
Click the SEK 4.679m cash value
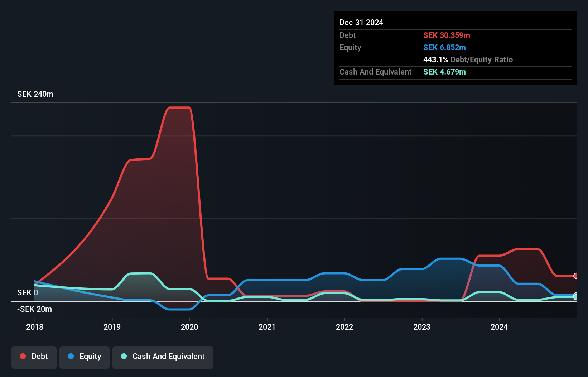coord(444,72)
